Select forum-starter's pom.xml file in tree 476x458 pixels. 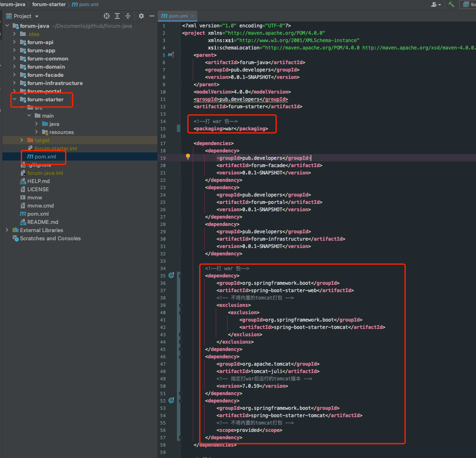(x=45, y=156)
